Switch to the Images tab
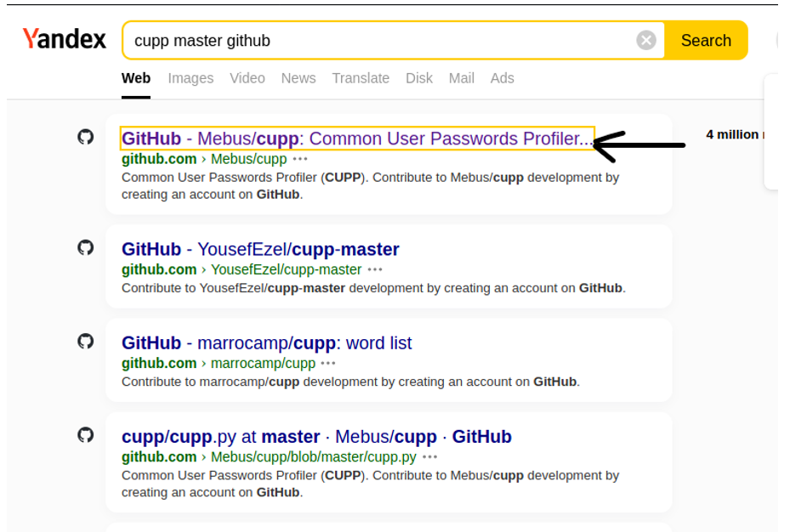 pyautogui.click(x=190, y=78)
